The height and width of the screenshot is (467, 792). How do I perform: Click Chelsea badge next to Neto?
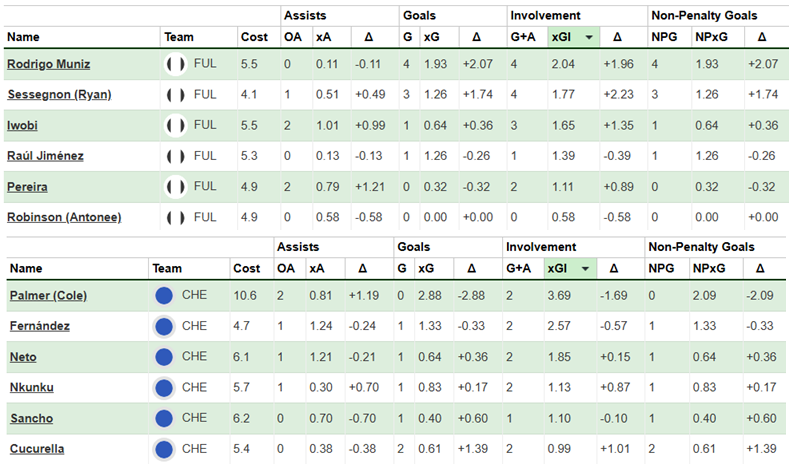pos(164,357)
